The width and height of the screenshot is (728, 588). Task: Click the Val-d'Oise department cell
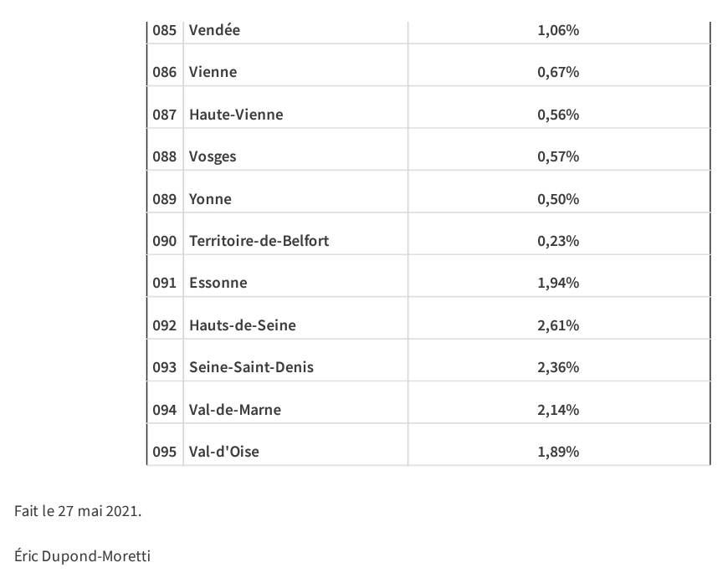click(223, 452)
